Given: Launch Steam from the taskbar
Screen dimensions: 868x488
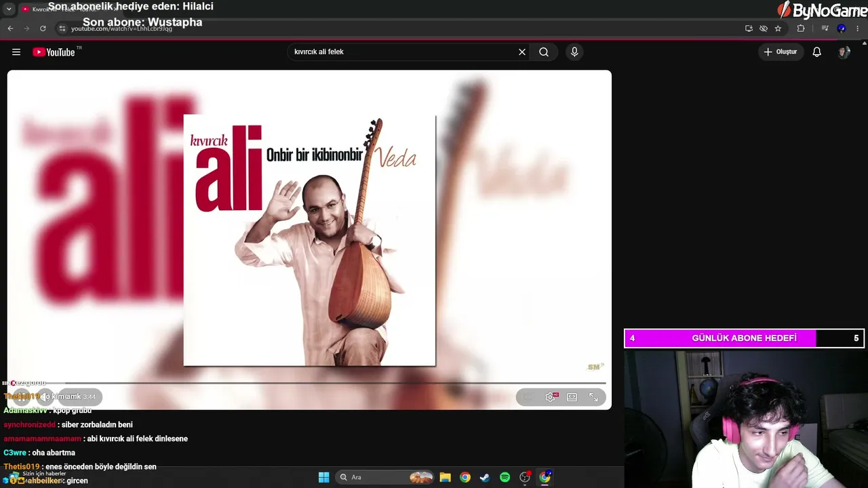Looking at the screenshot, I should click(x=484, y=477).
